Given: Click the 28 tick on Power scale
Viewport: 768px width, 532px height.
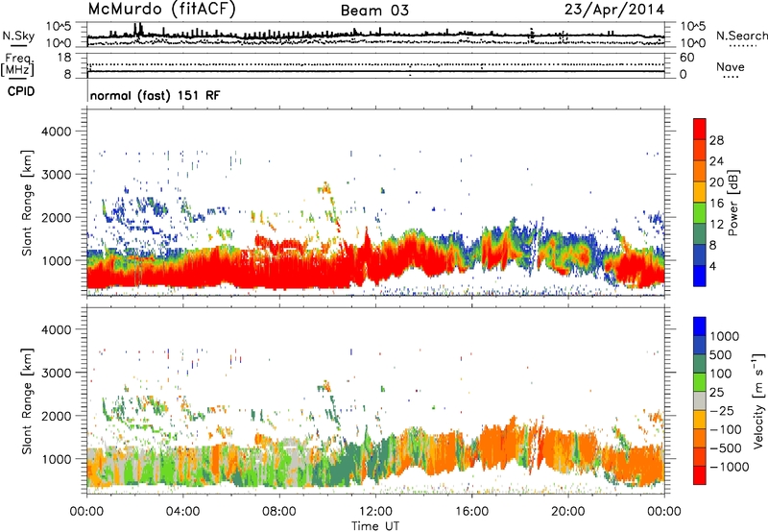Looking at the screenshot, I should (x=716, y=140).
